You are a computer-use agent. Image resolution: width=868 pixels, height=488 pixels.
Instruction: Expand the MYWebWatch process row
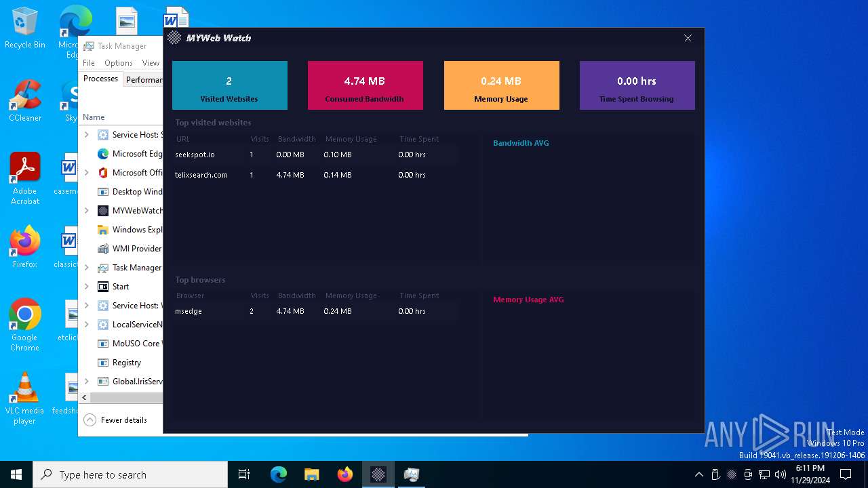tap(86, 211)
